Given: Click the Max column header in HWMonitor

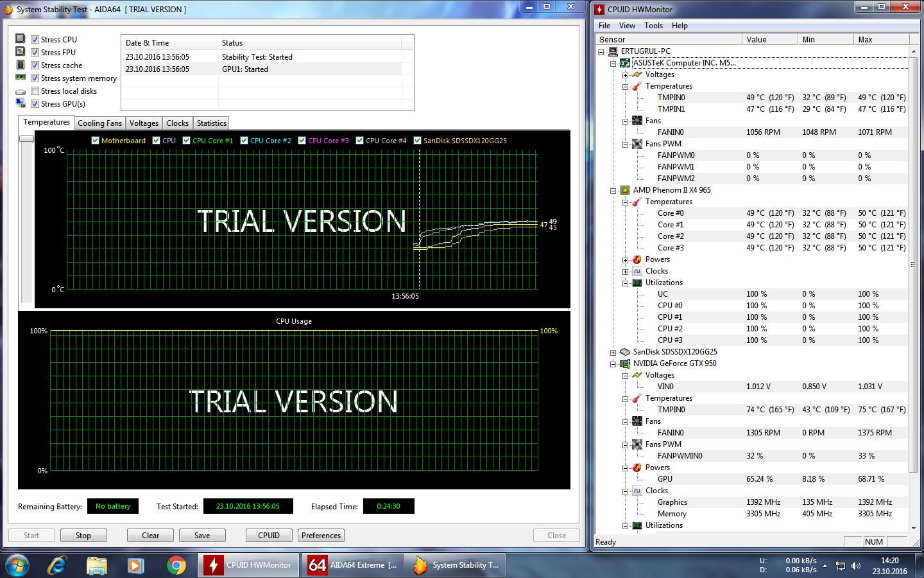Looking at the screenshot, I should 881,40.
